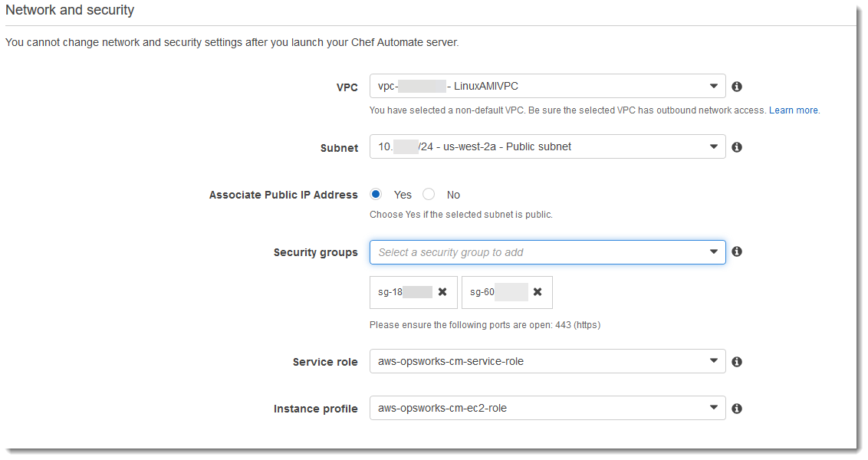Screen dimensions: 868x460
Task: Click the Service role label
Action: pyautogui.click(x=325, y=362)
